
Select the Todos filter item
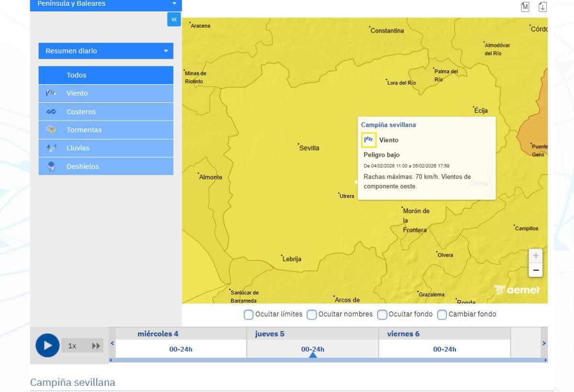click(x=106, y=75)
